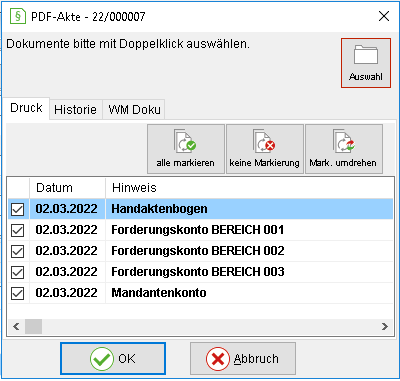Select Forderungskonto BEREICH 003 entry
Screen dimensions: 400x381
point(198,272)
